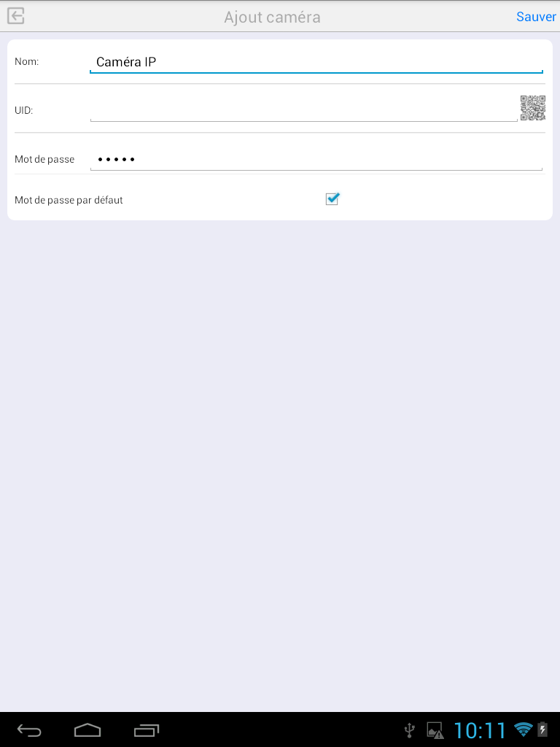
Task: Go to Android home screen
Action: point(87,729)
